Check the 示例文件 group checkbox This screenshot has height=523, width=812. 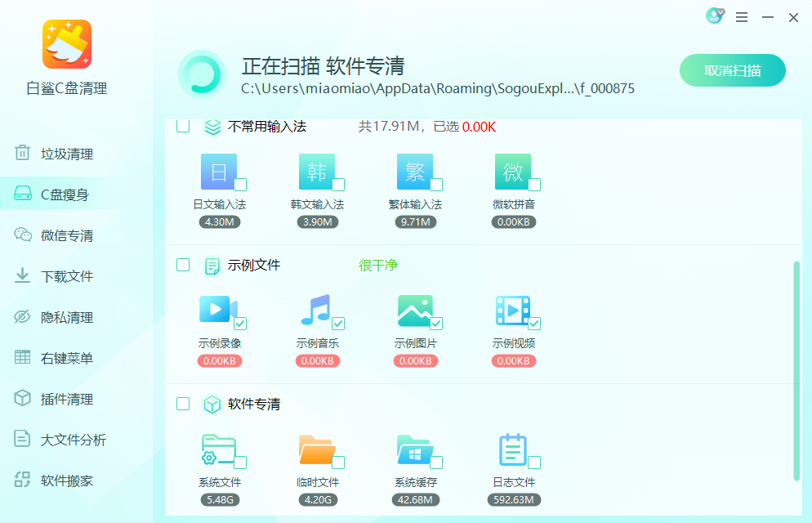click(183, 265)
